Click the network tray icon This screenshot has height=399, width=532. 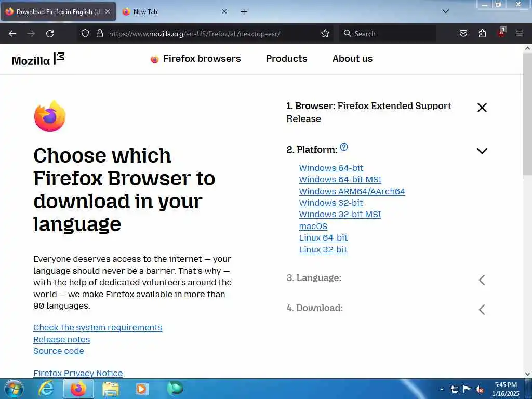(x=454, y=389)
